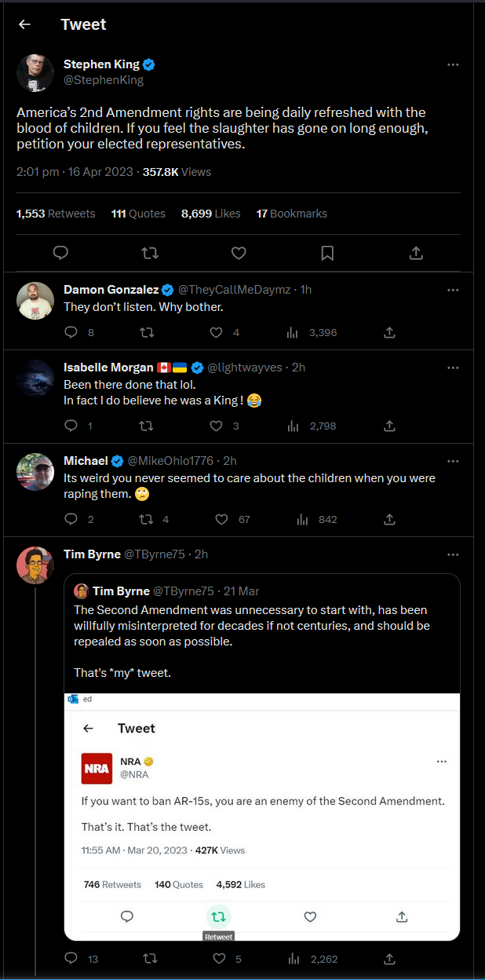View analytics for Tim Byrne's reply
The height and width of the screenshot is (980, 485).
coord(293,958)
